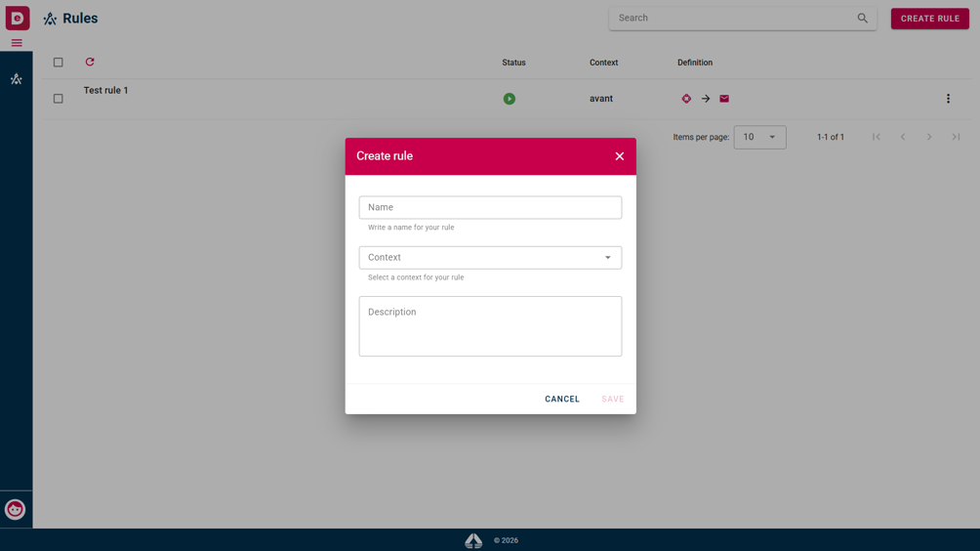The width and height of the screenshot is (980, 551).
Task: Click the refresh rules icon
Action: (x=90, y=62)
